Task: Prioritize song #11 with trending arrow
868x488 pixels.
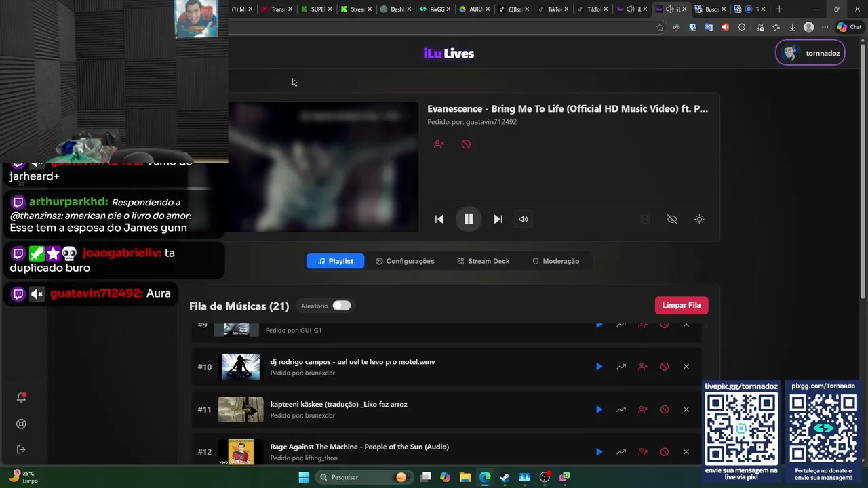Action: pos(620,409)
